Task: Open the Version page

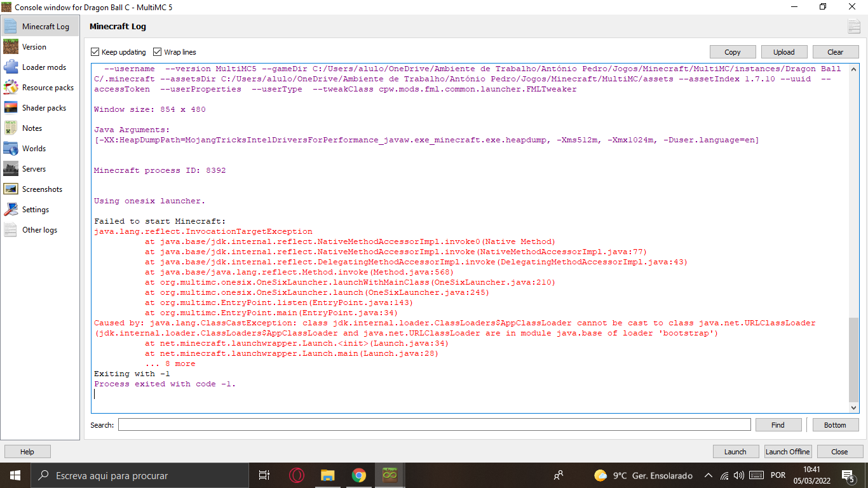Action: pos(36,46)
